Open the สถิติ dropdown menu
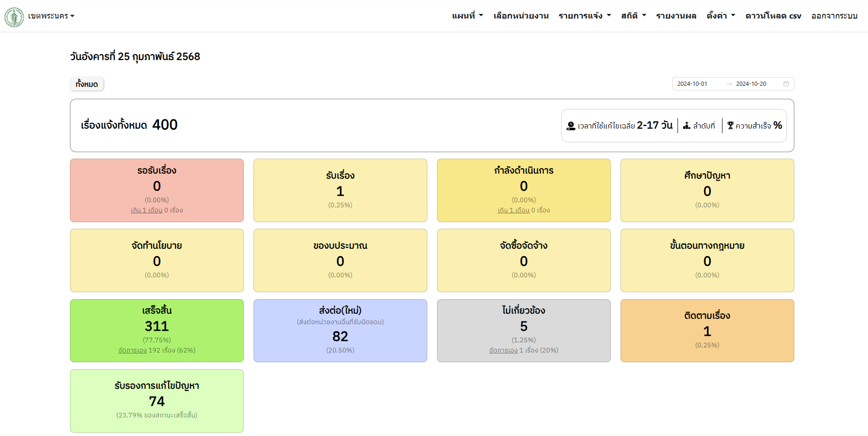868x436 pixels. [x=634, y=16]
